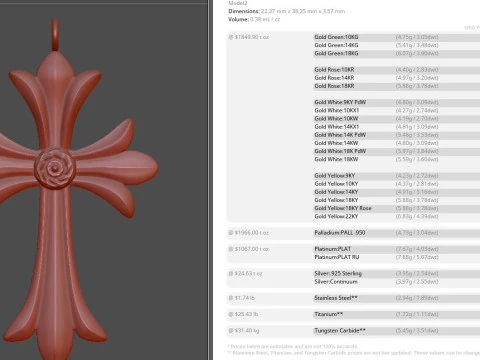Select the Gold White:14KW row

point(397,143)
